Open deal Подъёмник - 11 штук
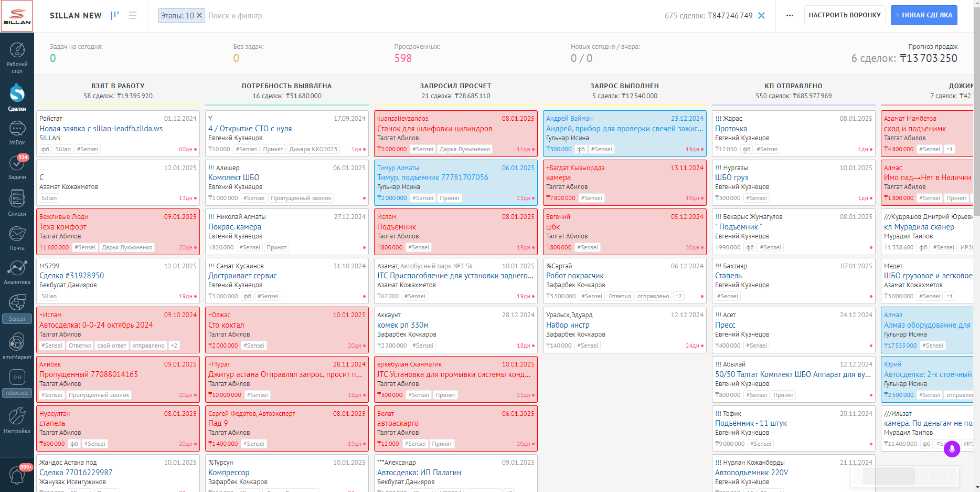 (751, 423)
